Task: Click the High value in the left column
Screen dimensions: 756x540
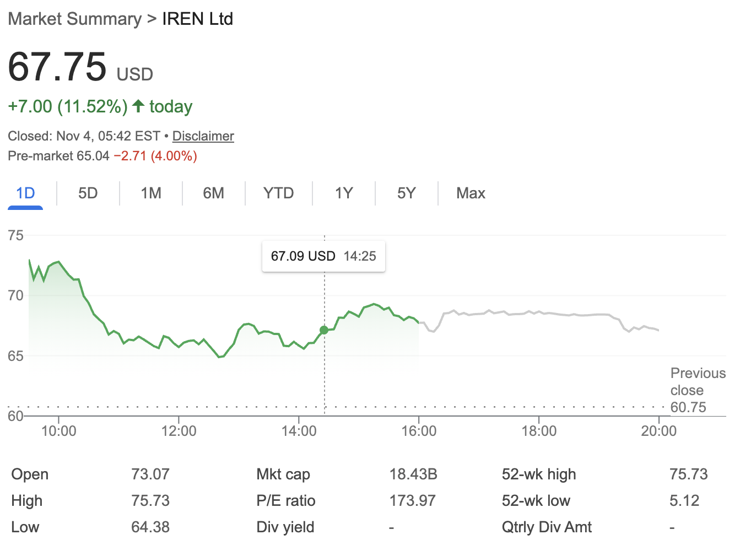Action: pos(150,501)
